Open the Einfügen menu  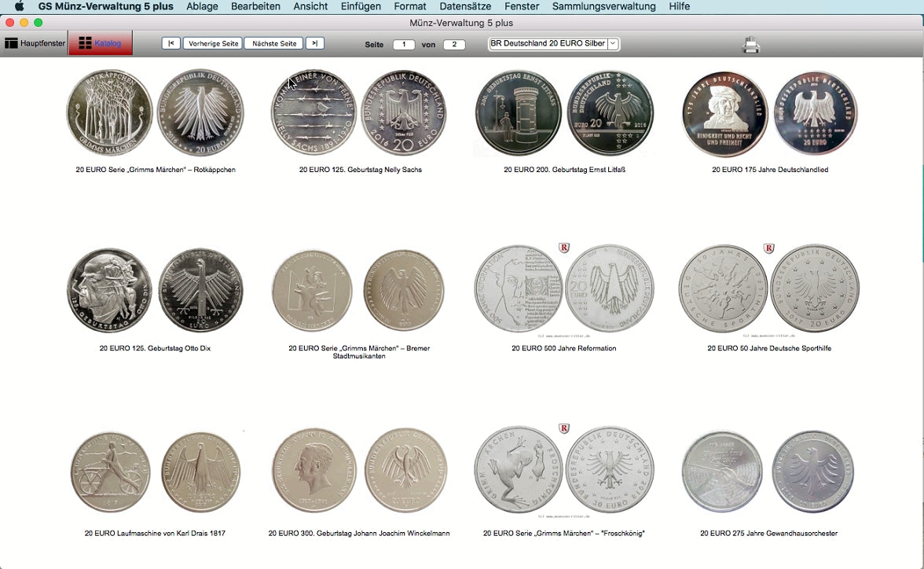point(361,6)
